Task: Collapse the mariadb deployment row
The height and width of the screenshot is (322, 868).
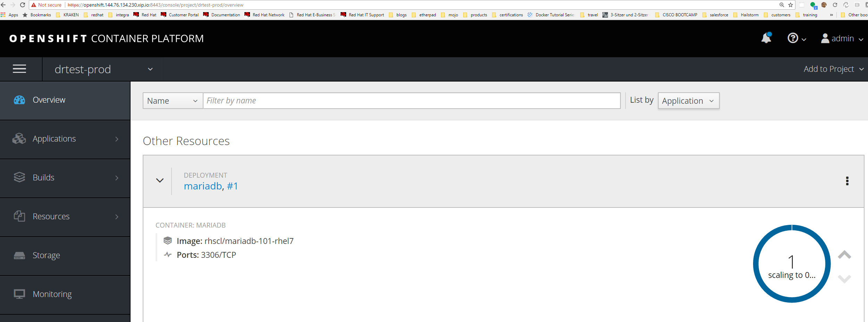Action: click(x=160, y=180)
